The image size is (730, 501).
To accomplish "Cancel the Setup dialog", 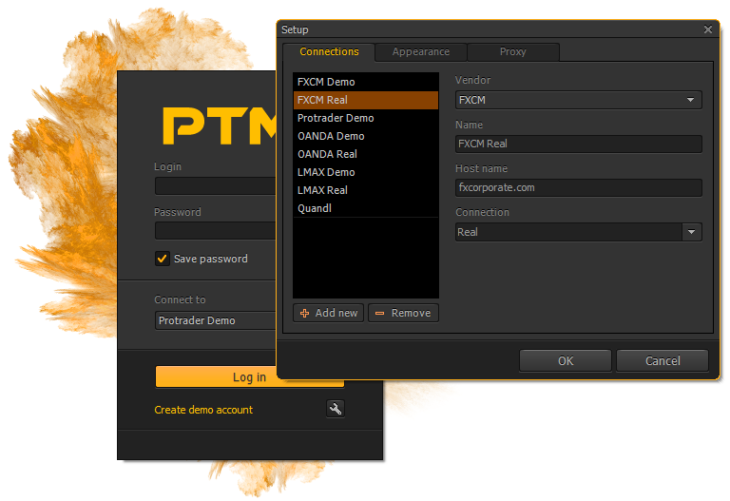I will coord(662,361).
